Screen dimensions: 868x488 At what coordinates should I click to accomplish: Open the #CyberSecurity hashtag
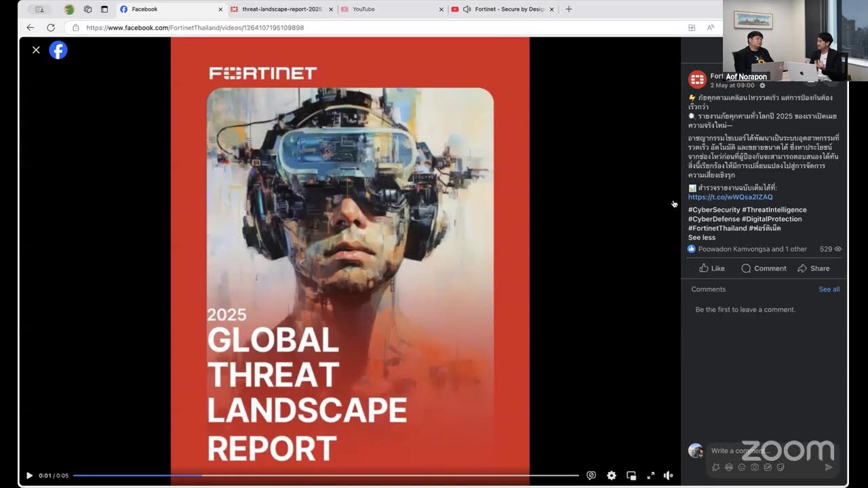coord(714,210)
